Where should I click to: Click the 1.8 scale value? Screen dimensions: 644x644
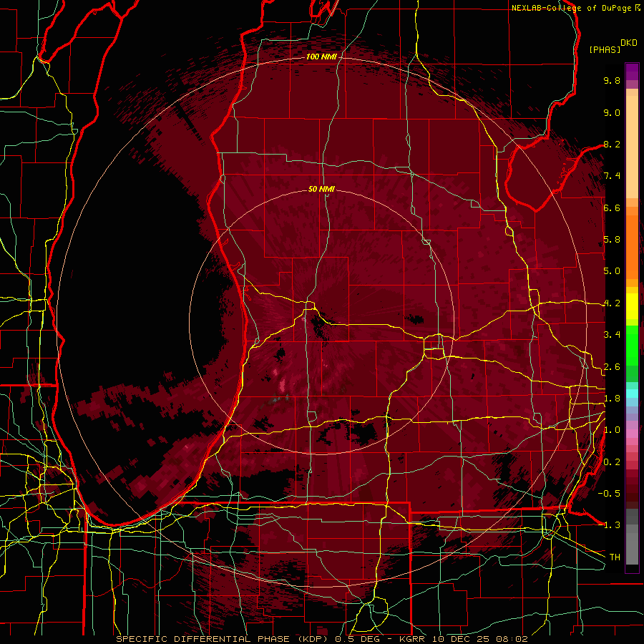[612, 399]
